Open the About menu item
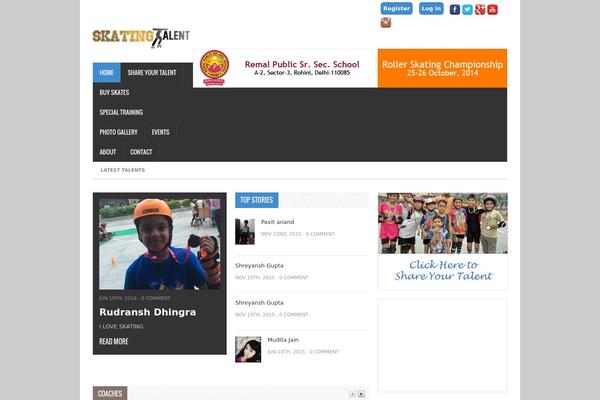This screenshot has width=600, height=400. pos(108,152)
